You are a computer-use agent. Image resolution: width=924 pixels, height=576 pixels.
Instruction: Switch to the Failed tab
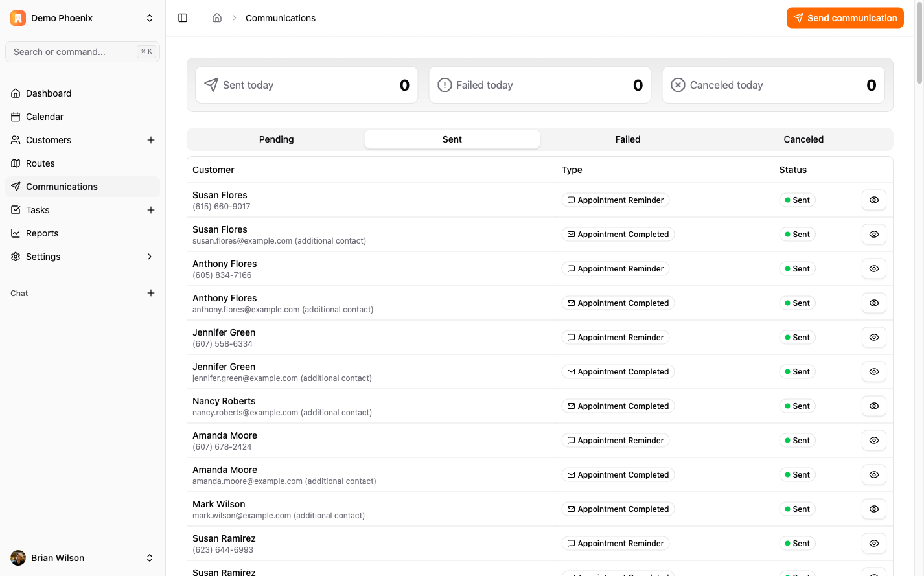click(x=627, y=139)
